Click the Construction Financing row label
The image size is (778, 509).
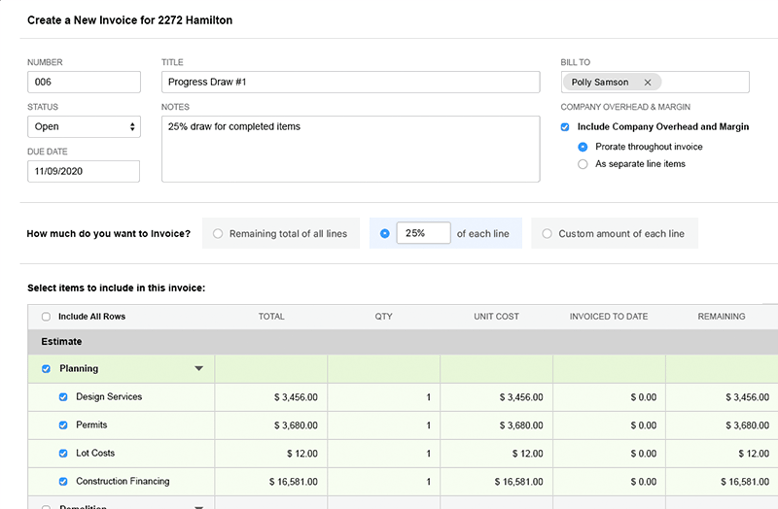tap(123, 481)
